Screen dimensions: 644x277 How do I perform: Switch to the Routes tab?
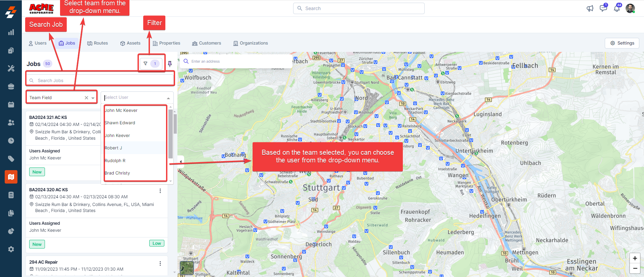pos(98,43)
